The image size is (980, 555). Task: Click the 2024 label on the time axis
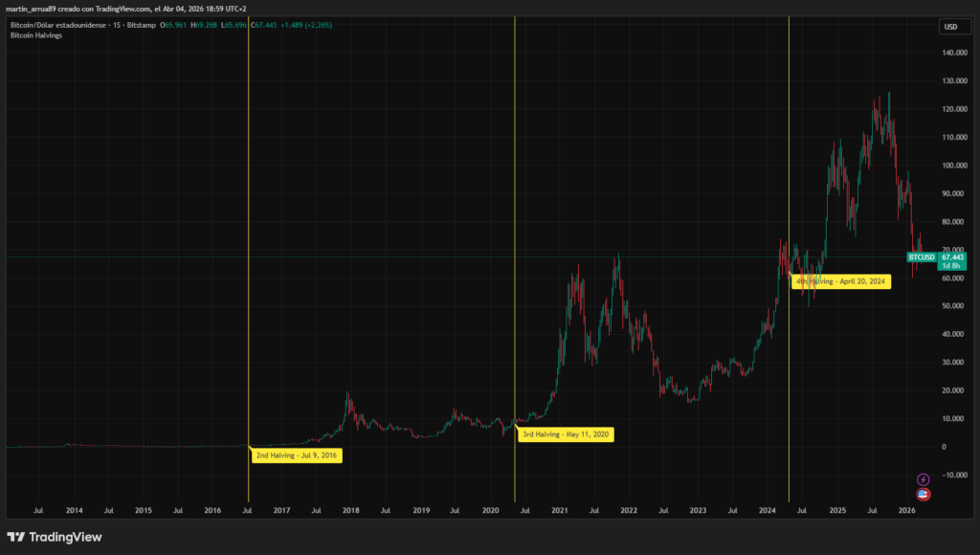768,511
